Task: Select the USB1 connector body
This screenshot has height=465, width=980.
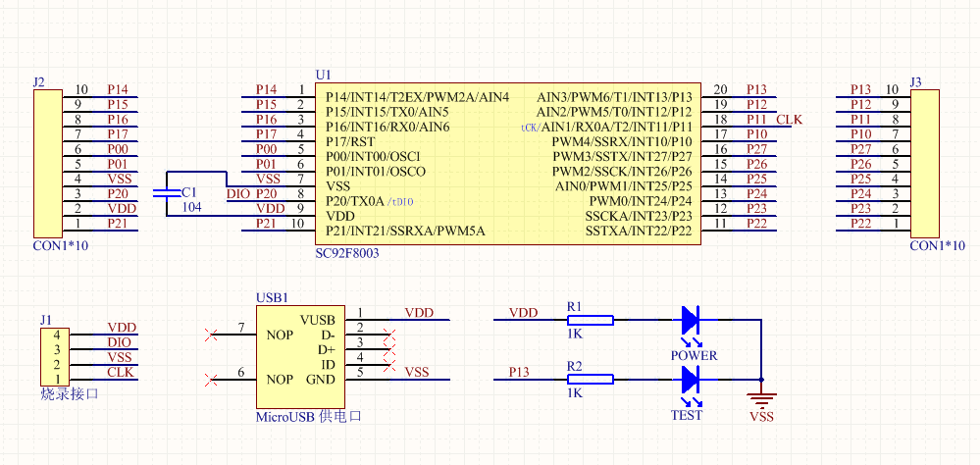Action: [299, 356]
